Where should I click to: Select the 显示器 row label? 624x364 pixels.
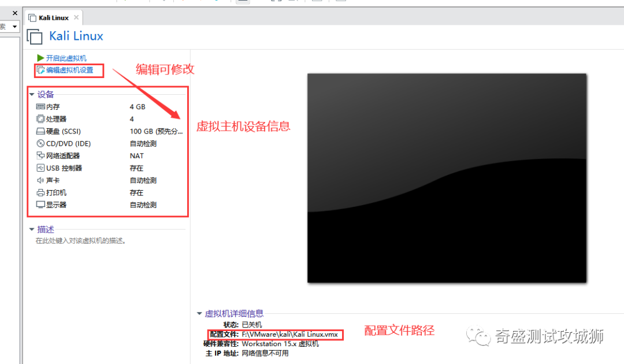coord(56,205)
